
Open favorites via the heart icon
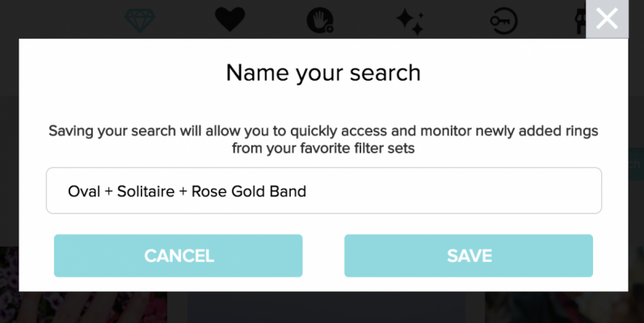coord(230,19)
